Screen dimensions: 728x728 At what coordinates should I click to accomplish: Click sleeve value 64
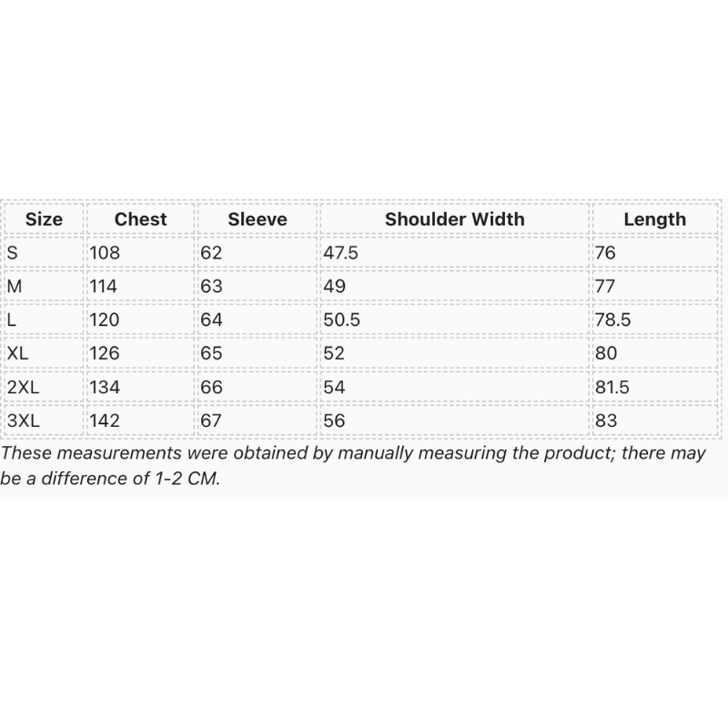point(211,320)
